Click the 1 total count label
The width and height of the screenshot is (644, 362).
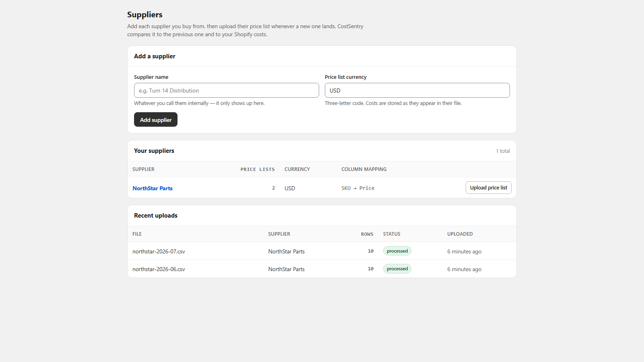pyautogui.click(x=503, y=151)
